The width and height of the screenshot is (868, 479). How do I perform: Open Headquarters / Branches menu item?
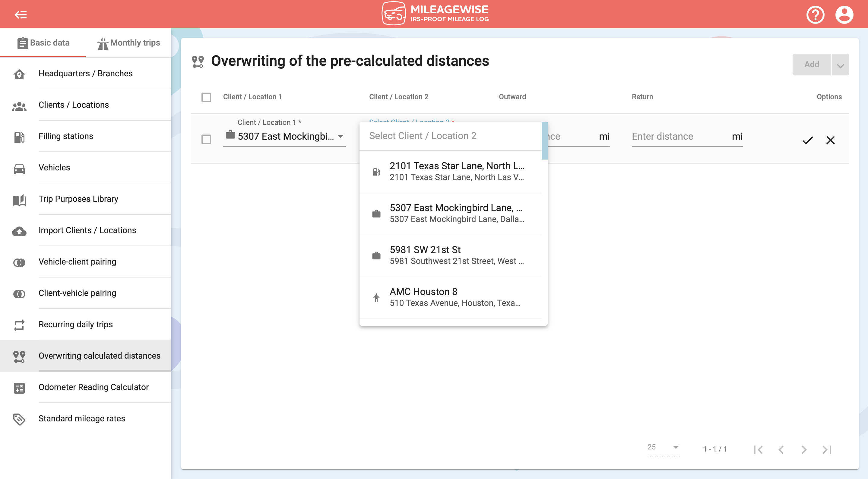(86, 74)
